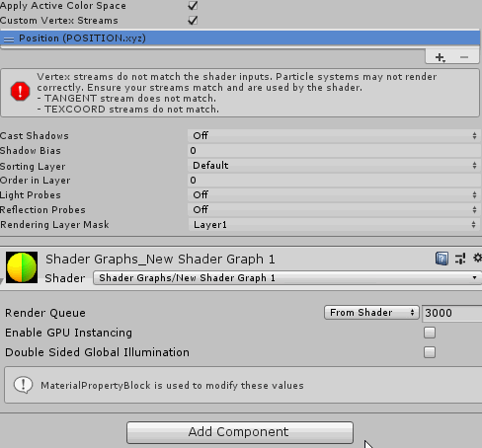Image resolution: width=482 pixels, height=448 pixels.
Task: Click the Shadow Bias value field
Action: 334,151
